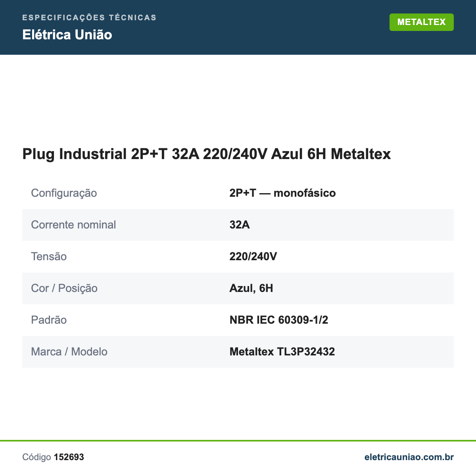This screenshot has height=476, width=476.
Task: Click the Configuração label
Action: (x=64, y=193)
